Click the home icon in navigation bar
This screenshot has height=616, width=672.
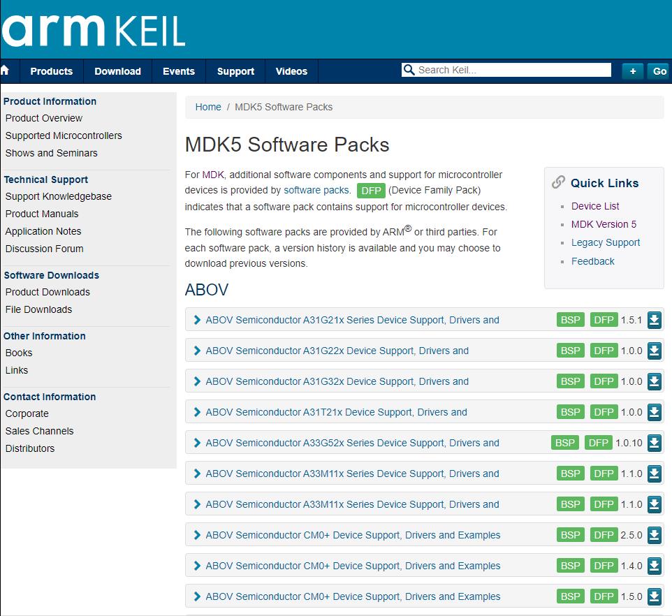click(5, 71)
